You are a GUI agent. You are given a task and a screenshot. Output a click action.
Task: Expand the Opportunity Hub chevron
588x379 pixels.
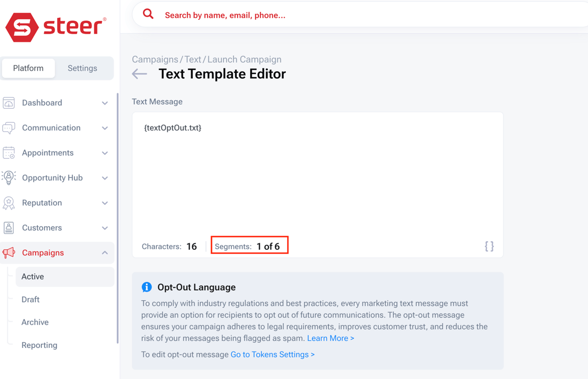click(105, 178)
